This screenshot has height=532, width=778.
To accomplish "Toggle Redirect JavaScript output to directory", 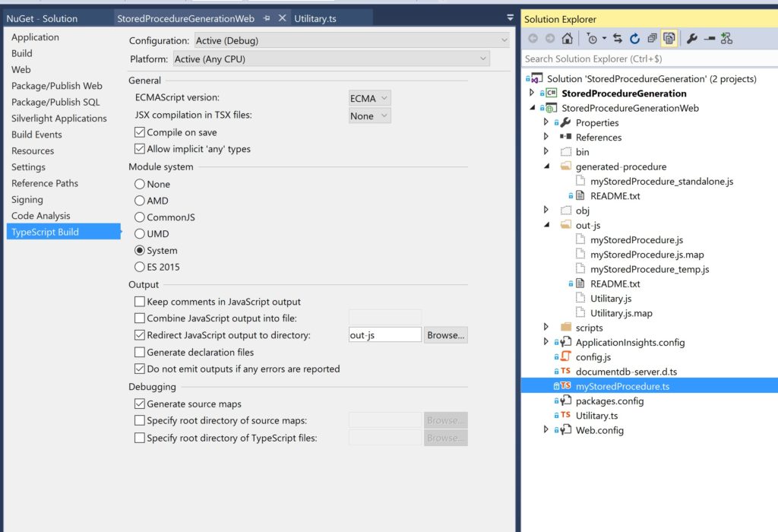I will click(x=140, y=335).
